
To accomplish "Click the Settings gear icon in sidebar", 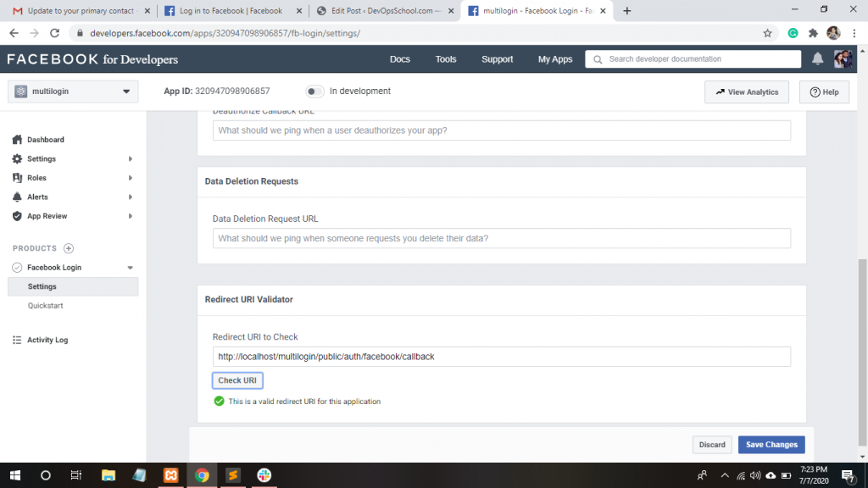I will [x=17, y=158].
